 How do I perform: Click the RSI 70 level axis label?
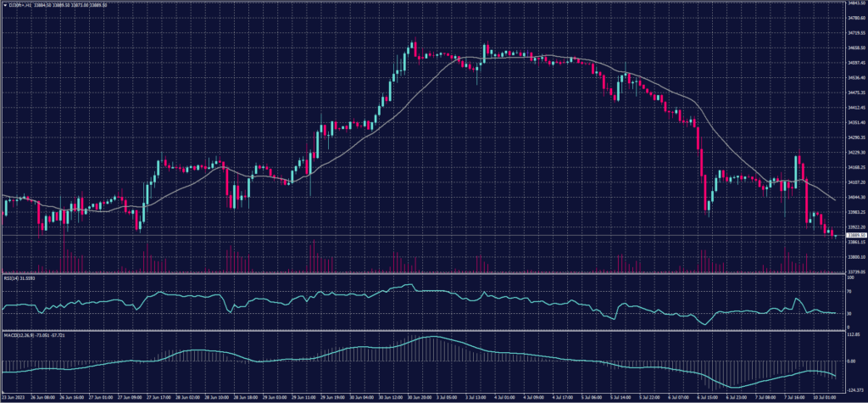point(848,290)
